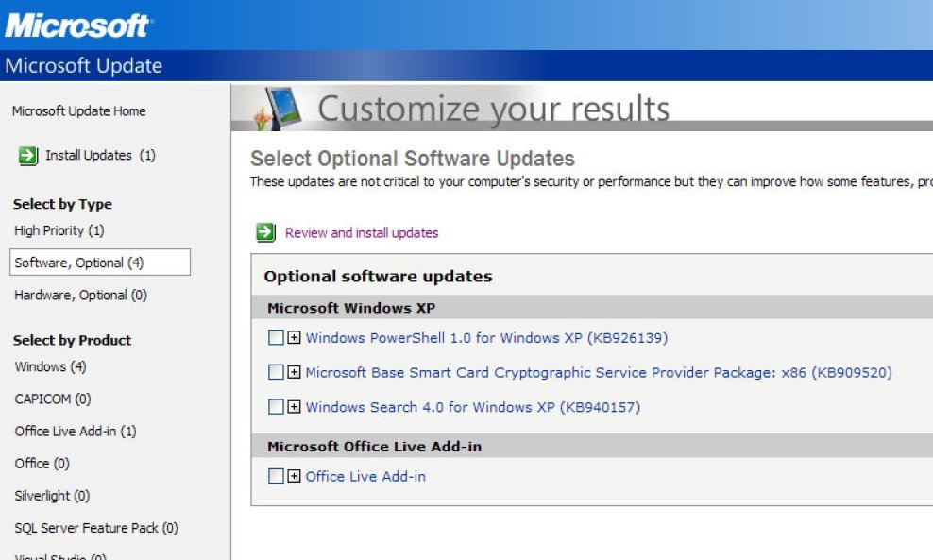Select High Priority (1) updates
The width and height of the screenshot is (933, 560).
pyautogui.click(x=59, y=230)
